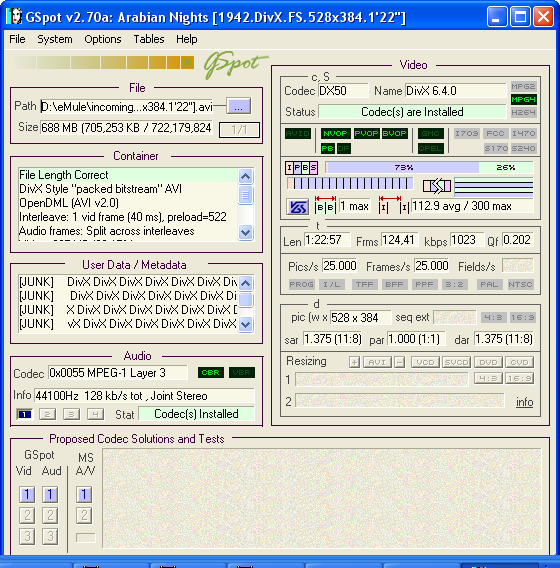Click the PROG scan indicator

point(301,284)
